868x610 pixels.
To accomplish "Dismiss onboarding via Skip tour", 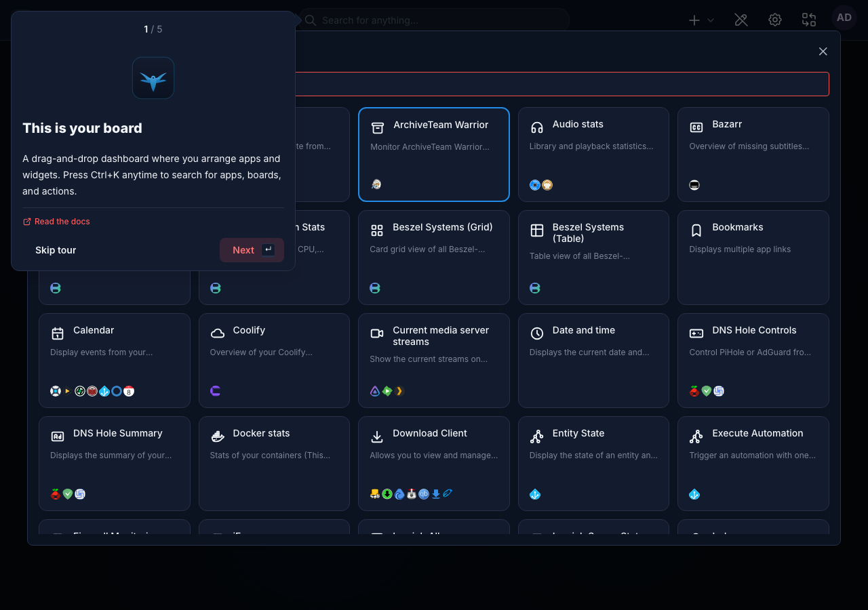I will coord(56,250).
